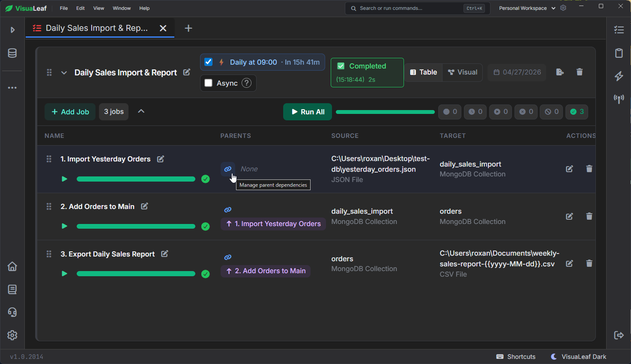Screen dimensions: 631x364
Task: Delete the Add Orders to Main job
Action: 589,216
